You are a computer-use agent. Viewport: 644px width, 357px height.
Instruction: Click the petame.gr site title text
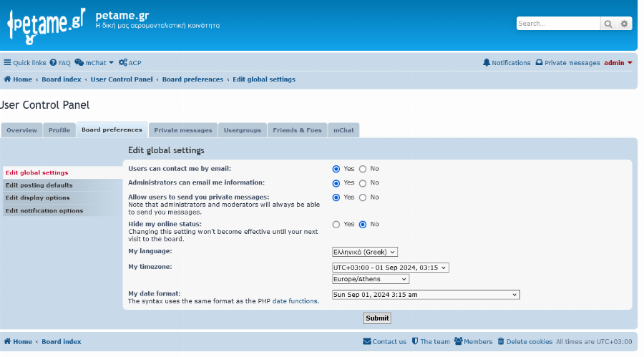coord(122,16)
